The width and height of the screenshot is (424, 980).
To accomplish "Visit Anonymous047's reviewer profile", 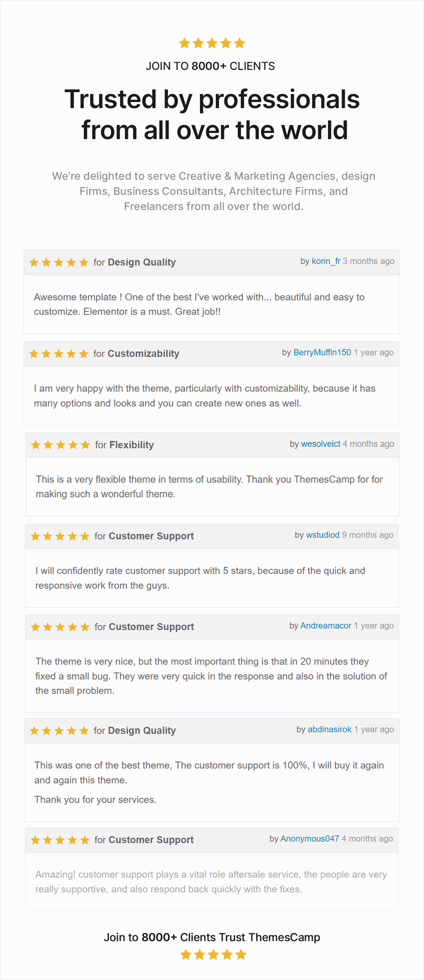I will pos(309,839).
